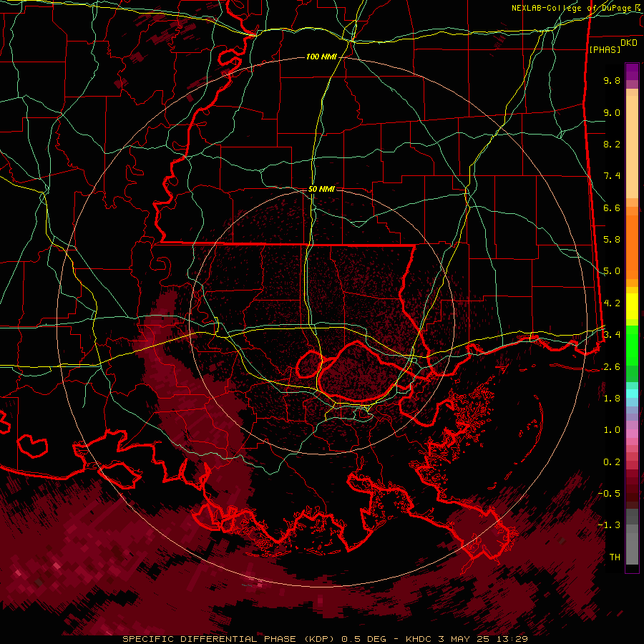Click the 4.2 value on color scale
The height and width of the screenshot is (644, 644).
612,303
